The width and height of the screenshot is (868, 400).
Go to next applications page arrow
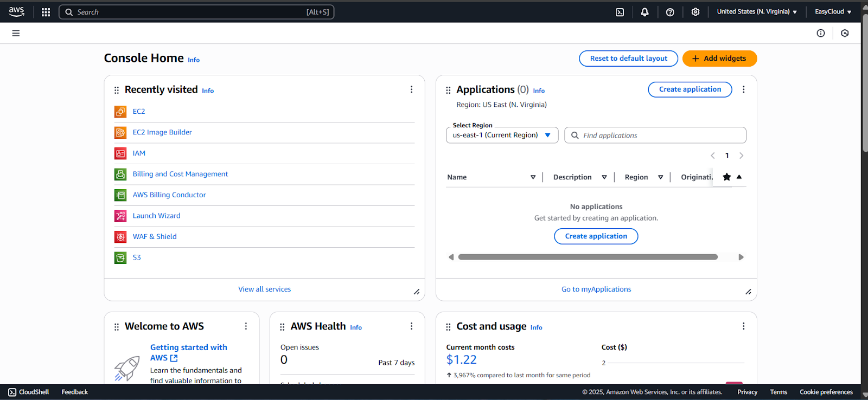coord(742,156)
